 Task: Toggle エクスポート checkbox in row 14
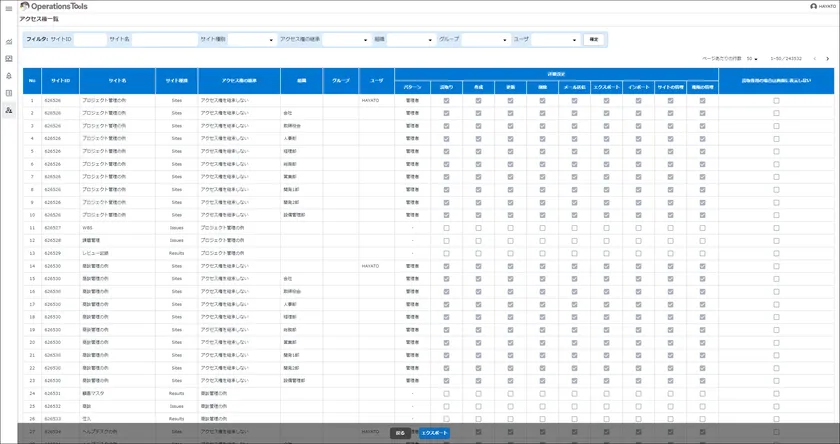(606, 266)
